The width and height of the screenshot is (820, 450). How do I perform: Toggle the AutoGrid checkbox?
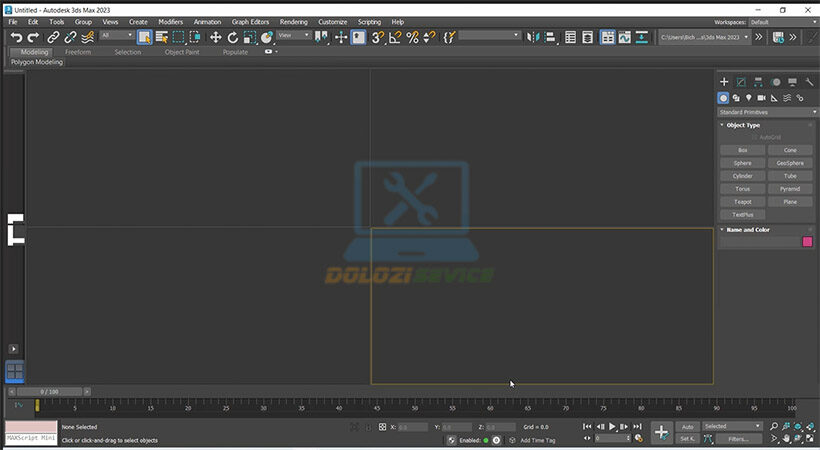[757, 137]
